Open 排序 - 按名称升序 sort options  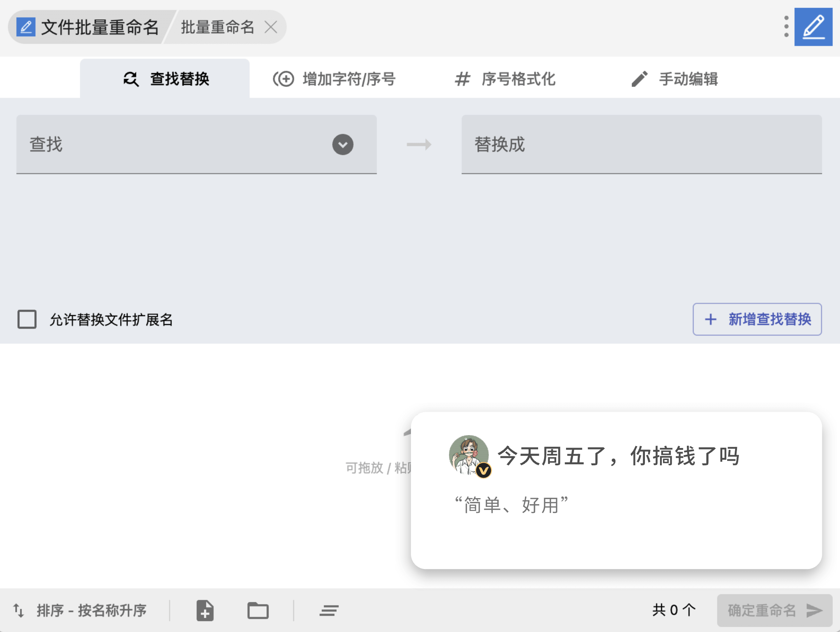point(91,611)
